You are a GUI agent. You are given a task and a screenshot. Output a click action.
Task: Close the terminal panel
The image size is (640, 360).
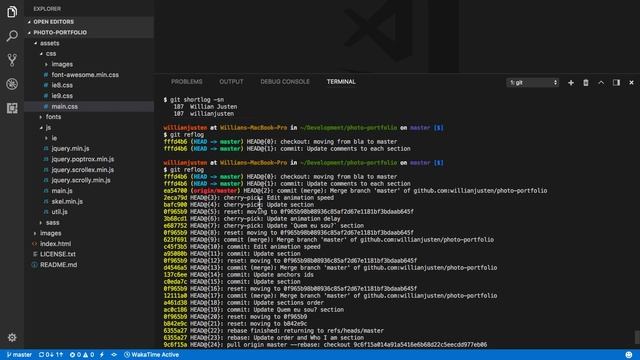point(631,82)
